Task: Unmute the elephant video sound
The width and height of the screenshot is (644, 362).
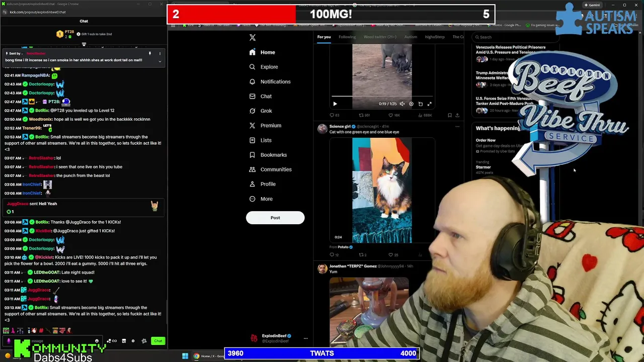Action: [x=402, y=104]
